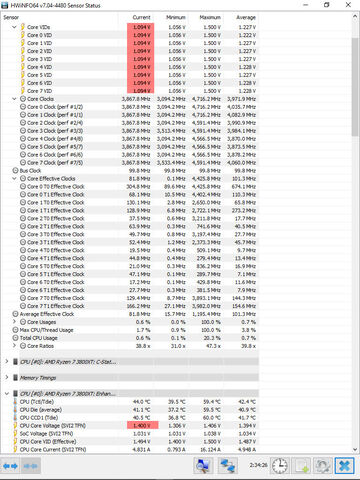Click the Current column header

[x=141, y=17]
